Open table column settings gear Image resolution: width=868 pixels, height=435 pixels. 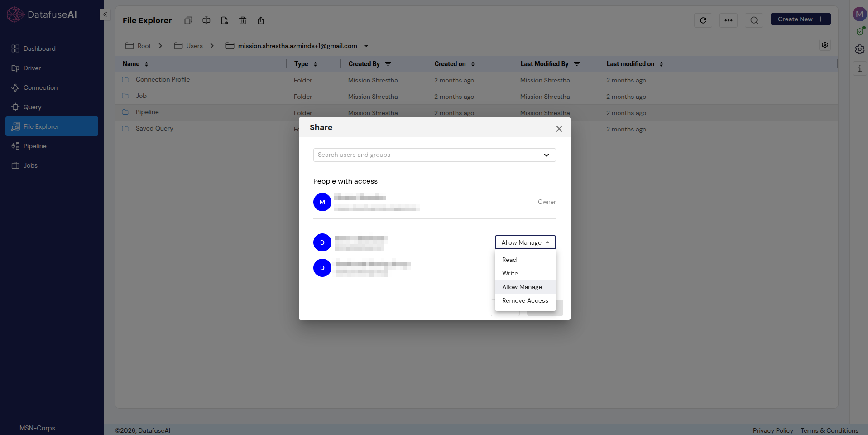click(825, 45)
